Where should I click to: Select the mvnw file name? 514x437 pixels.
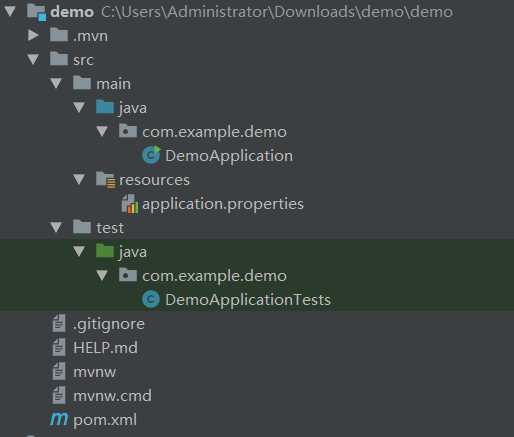(x=94, y=372)
